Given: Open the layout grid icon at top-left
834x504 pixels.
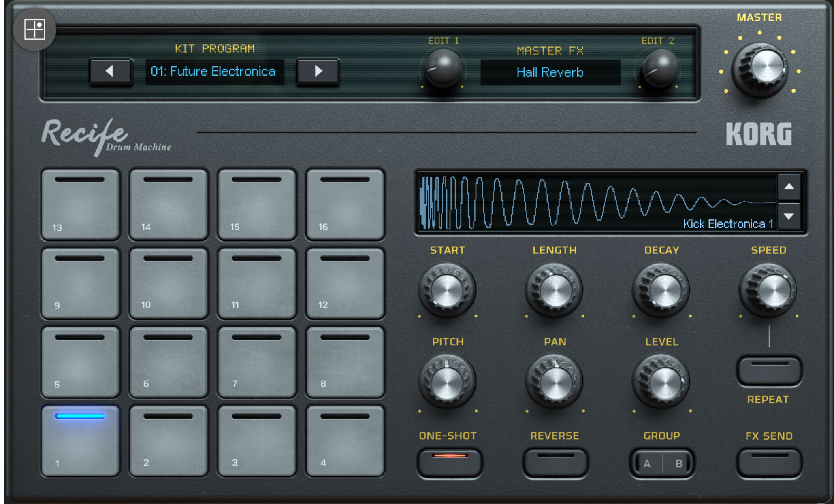Looking at the screenshot, I should [x=34, y=30].
